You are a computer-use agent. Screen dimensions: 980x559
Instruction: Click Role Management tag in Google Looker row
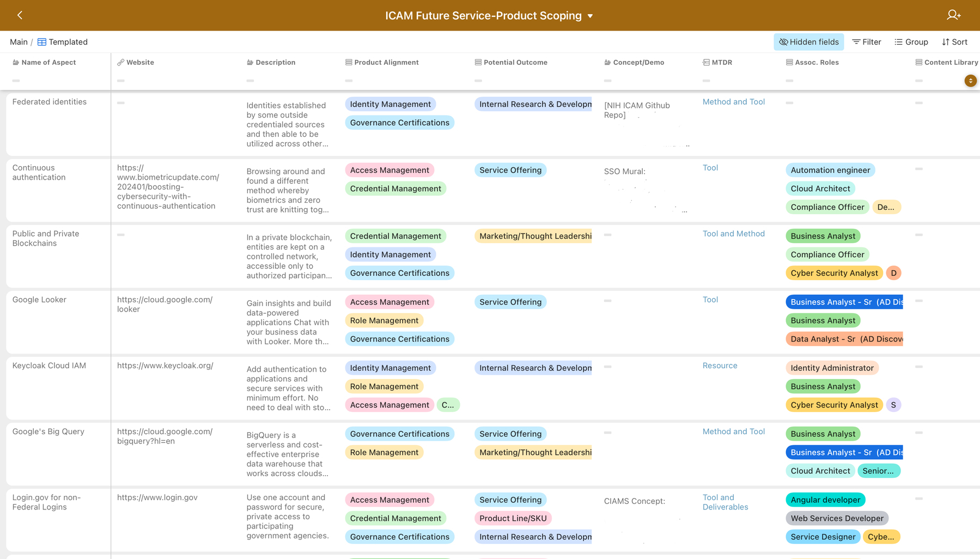384,320
